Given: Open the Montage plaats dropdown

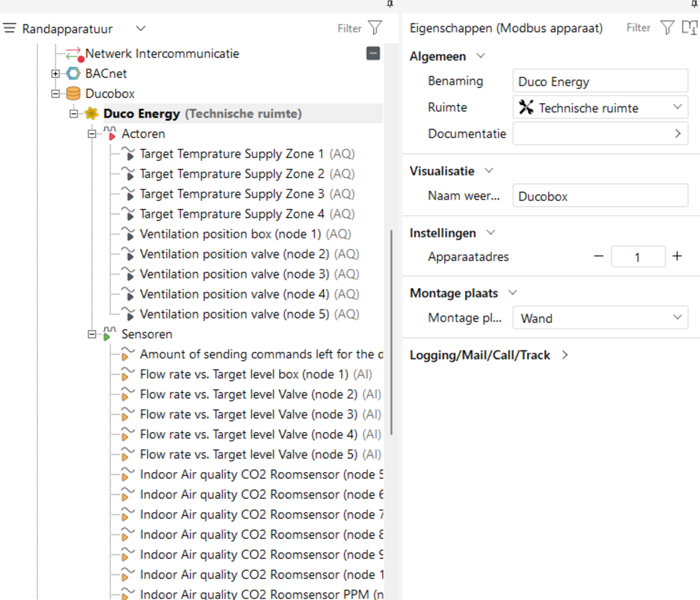Looking at the screenshot, I should [x=677, y=318].
